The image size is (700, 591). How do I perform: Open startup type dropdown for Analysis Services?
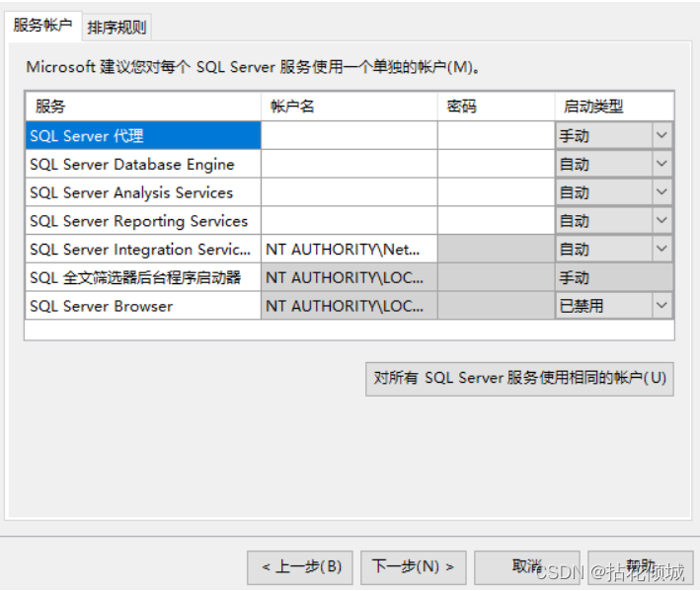[661, 192]
